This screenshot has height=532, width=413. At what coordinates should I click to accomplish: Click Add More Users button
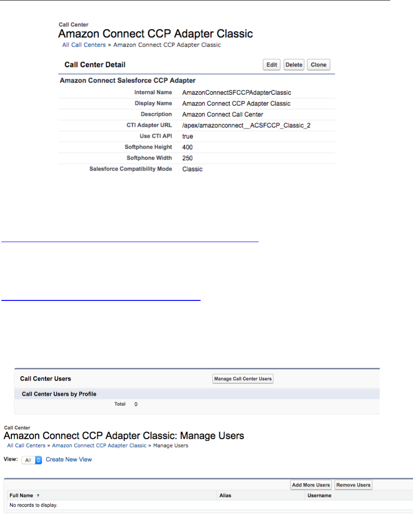tap(311, 485)
